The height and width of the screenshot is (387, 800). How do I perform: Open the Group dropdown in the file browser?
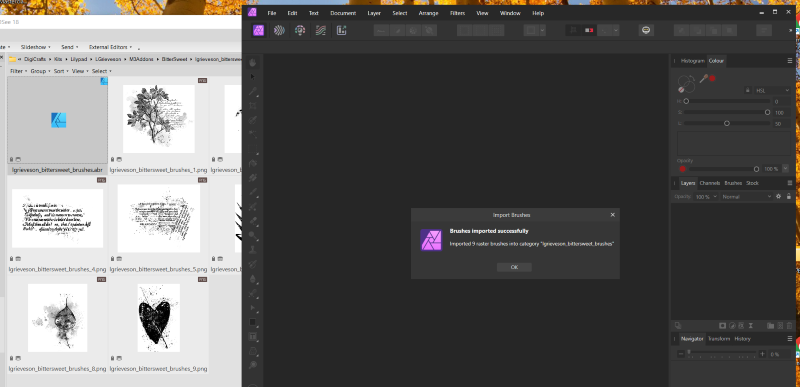coord(40,71)
